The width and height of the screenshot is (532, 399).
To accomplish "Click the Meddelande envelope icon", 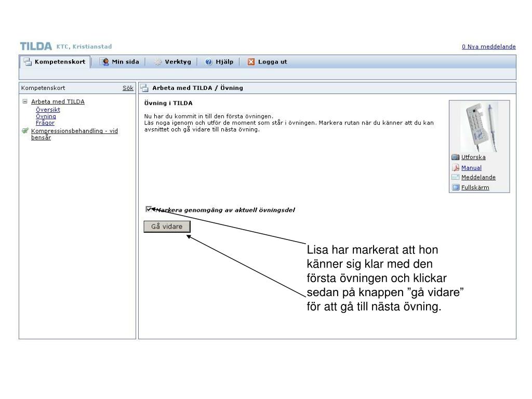I will click(455, 177).
